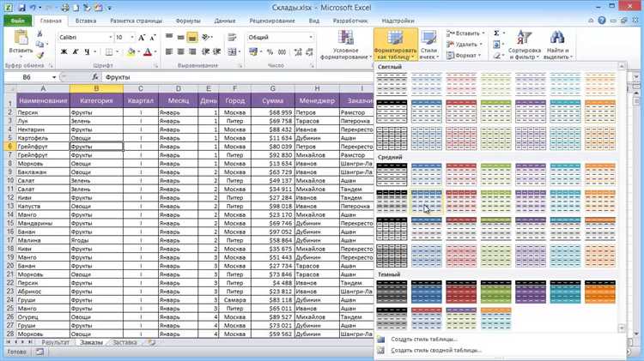Open the Файл tab
Screen dimensions: 644x361
(x=18, y=21)
